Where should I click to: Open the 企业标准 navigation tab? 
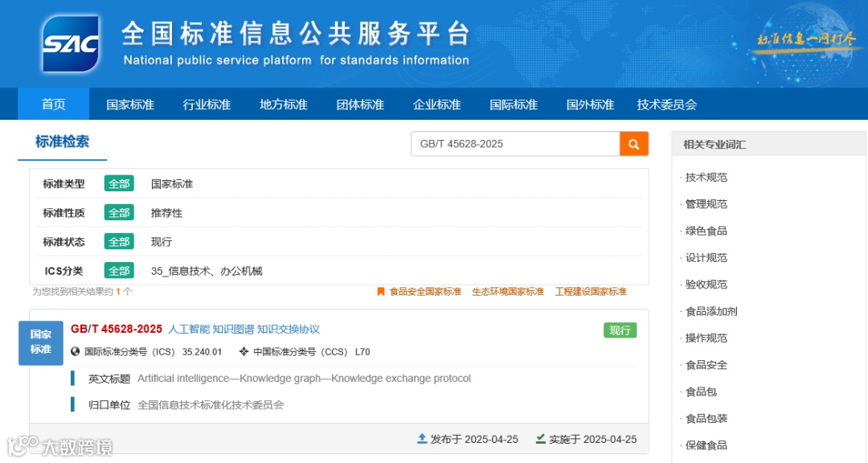point(436,104)
